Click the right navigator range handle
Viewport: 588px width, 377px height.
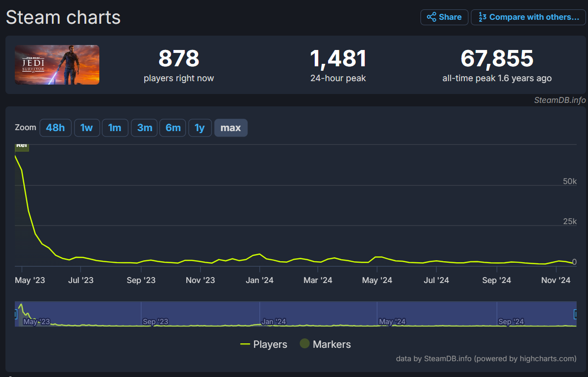coord(575,314)
